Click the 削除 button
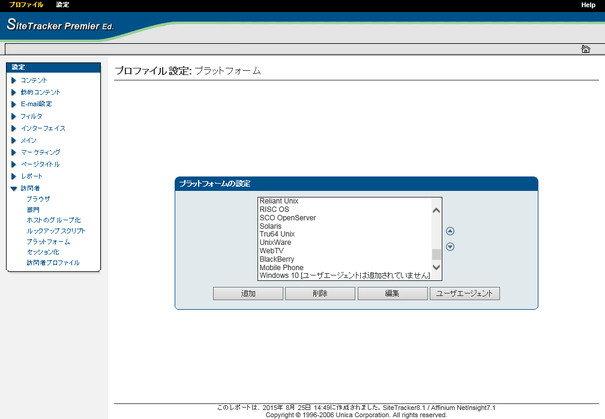The image size is (605, 419). [x=320, y=293]
